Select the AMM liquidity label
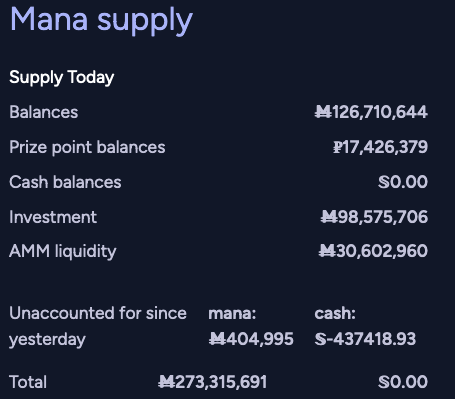Screen dimensions: 455x399 click(x=63, y=251)
